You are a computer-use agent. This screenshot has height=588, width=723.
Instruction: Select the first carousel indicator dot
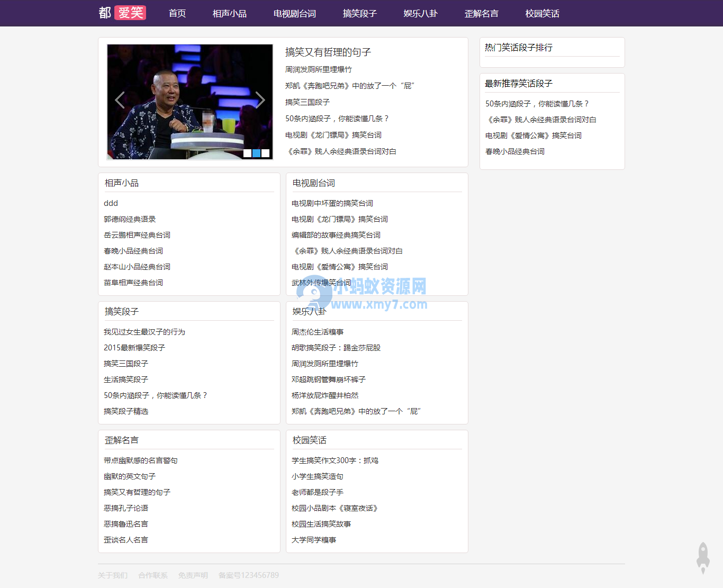click(x=247, y=153)
